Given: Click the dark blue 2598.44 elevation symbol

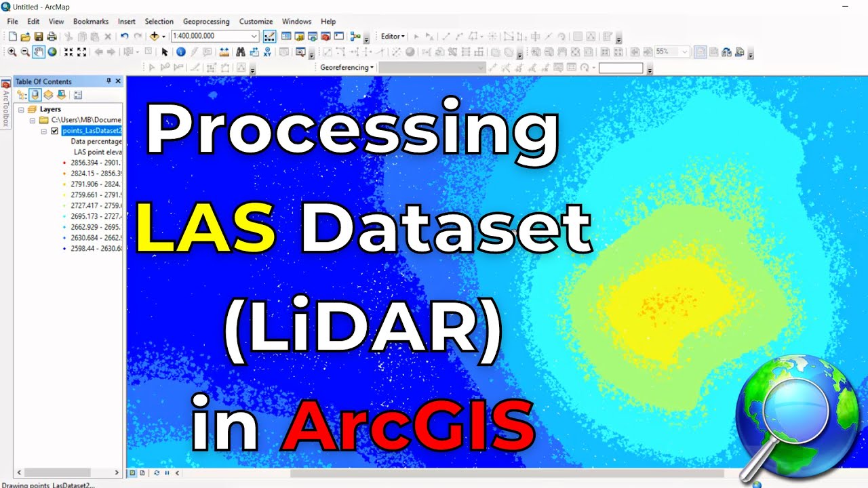Looking at the screenshot, I should click(64, 249).
